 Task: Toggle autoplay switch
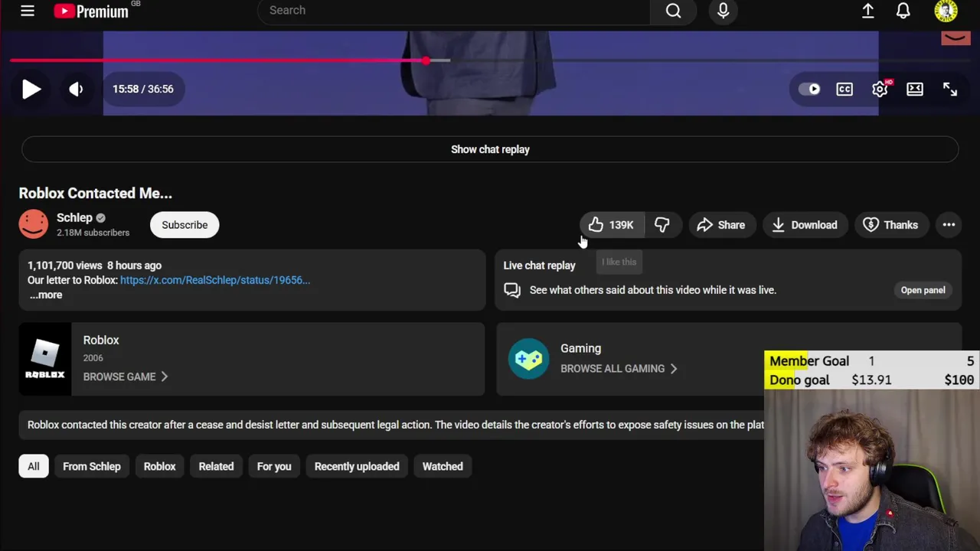809,89
